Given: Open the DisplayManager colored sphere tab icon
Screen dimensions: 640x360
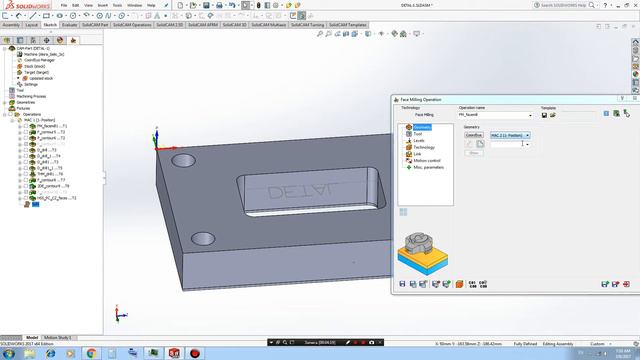Looking at the screenshot, I should coord(60,40).
